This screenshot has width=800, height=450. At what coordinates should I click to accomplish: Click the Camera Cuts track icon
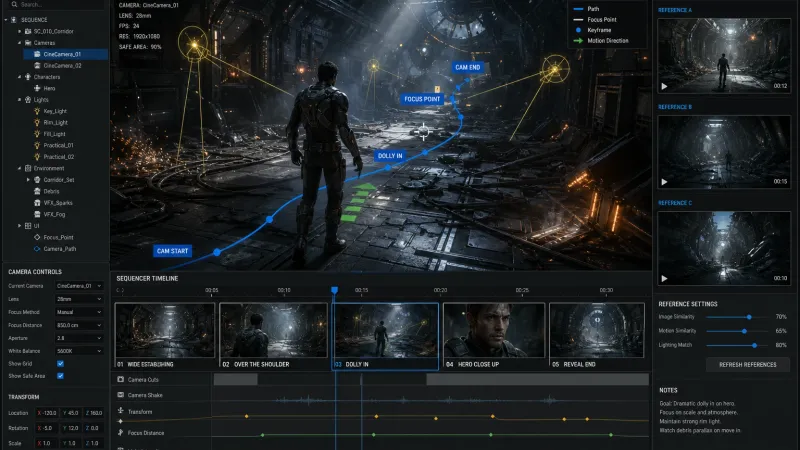click(121, 379)
